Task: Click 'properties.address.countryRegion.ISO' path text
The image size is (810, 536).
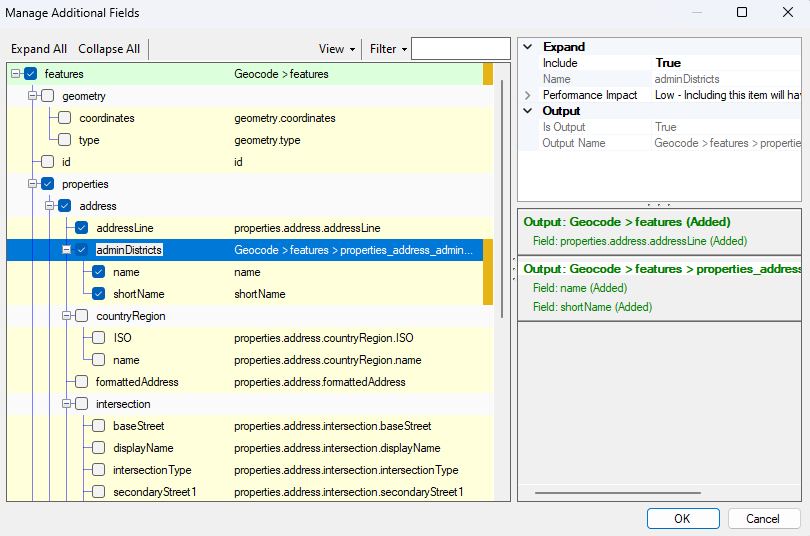Action: [323, 338]
